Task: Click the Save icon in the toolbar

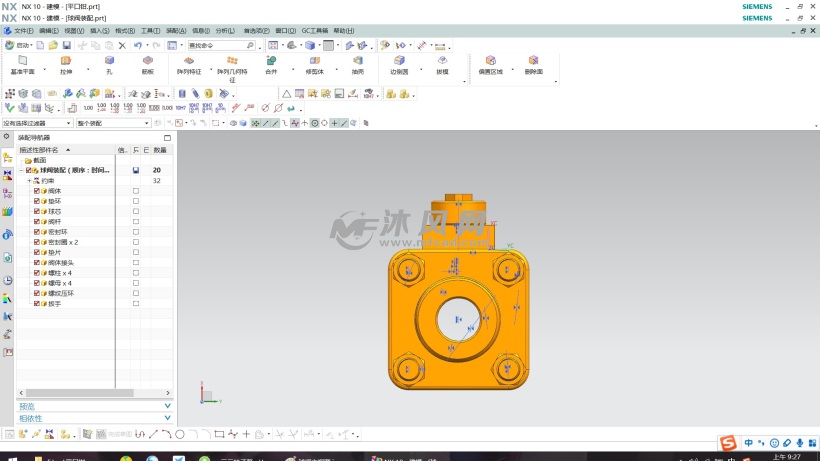Action: tap(66, 45)
